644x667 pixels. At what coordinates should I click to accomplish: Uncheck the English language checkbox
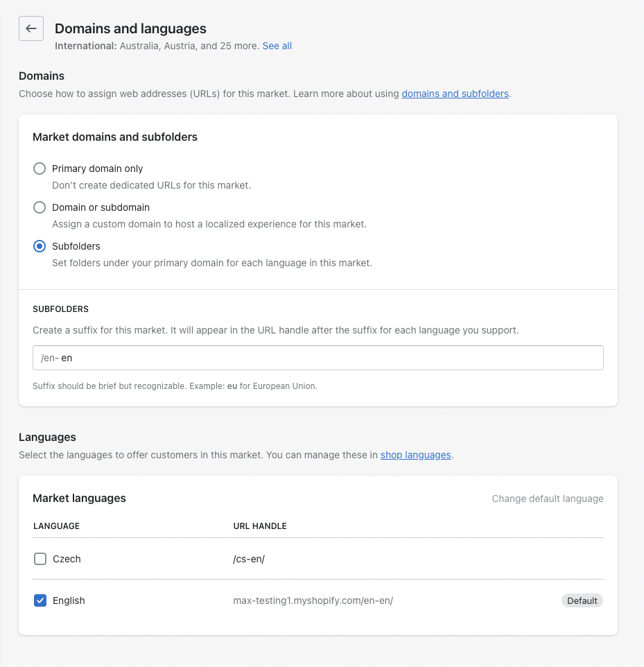(40, 600)
